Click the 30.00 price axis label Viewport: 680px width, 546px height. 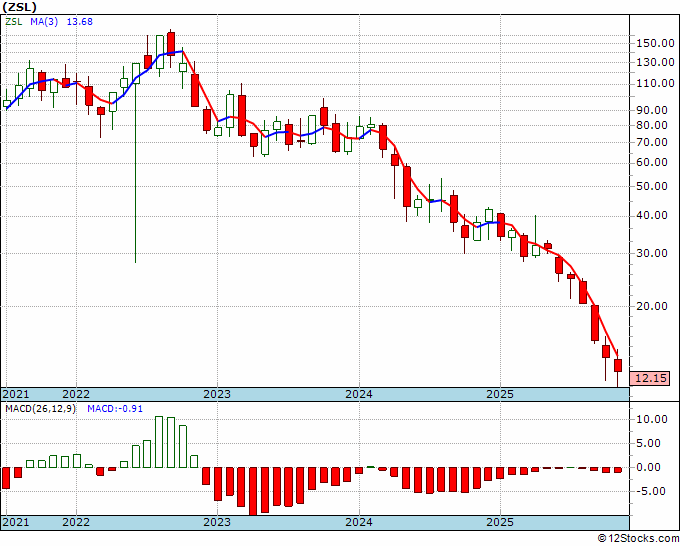(x=652, y=253)
